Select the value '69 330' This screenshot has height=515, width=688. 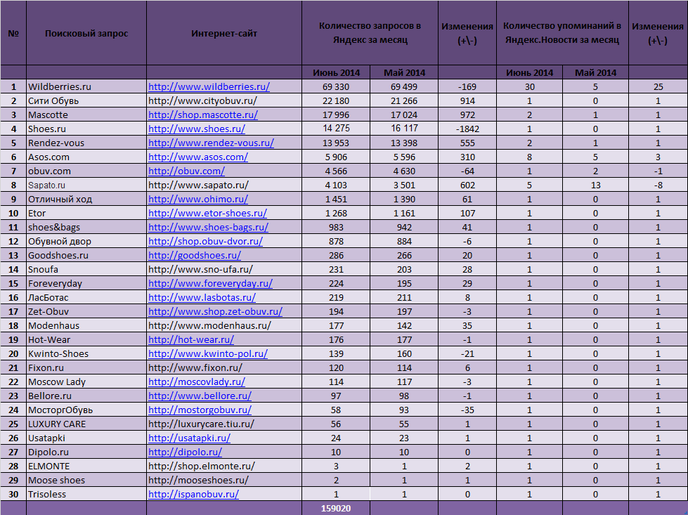(x=336, y=86)
